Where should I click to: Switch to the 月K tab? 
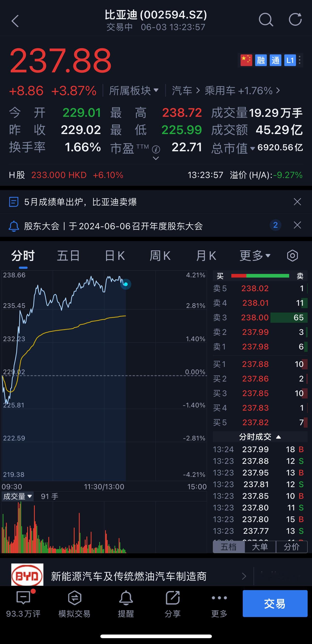tap(206, 255)
